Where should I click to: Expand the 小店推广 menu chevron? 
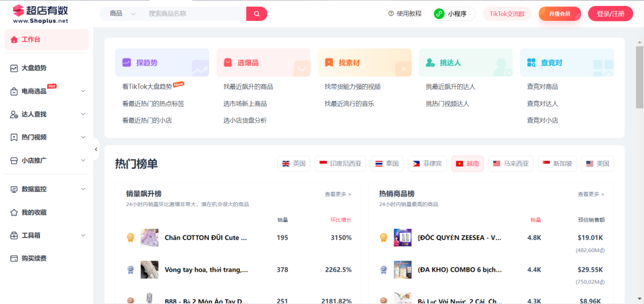click(83, 160)
